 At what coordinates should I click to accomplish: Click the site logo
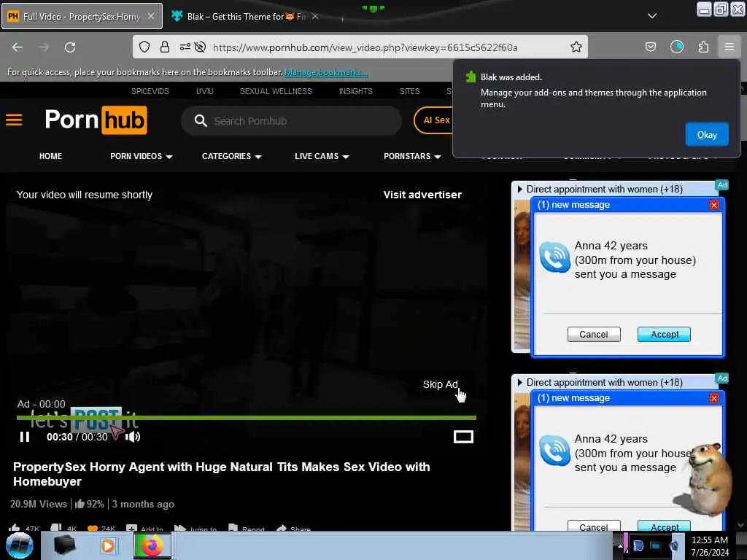(96, 120)
